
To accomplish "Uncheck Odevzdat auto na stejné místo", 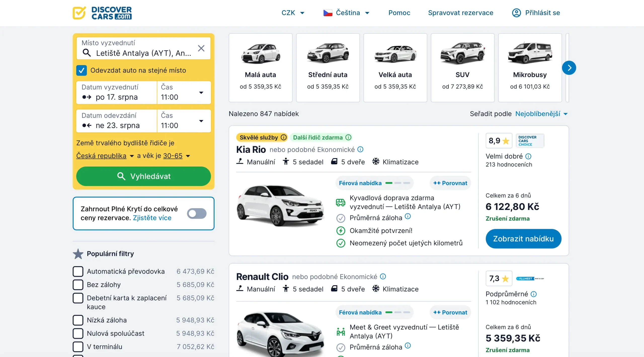I will [82, 70].
